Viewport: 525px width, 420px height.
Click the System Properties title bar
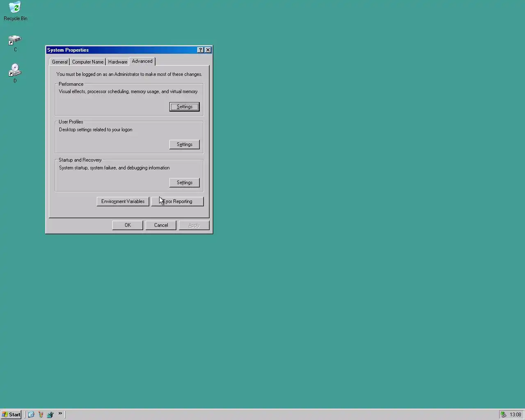pos(121,50)
